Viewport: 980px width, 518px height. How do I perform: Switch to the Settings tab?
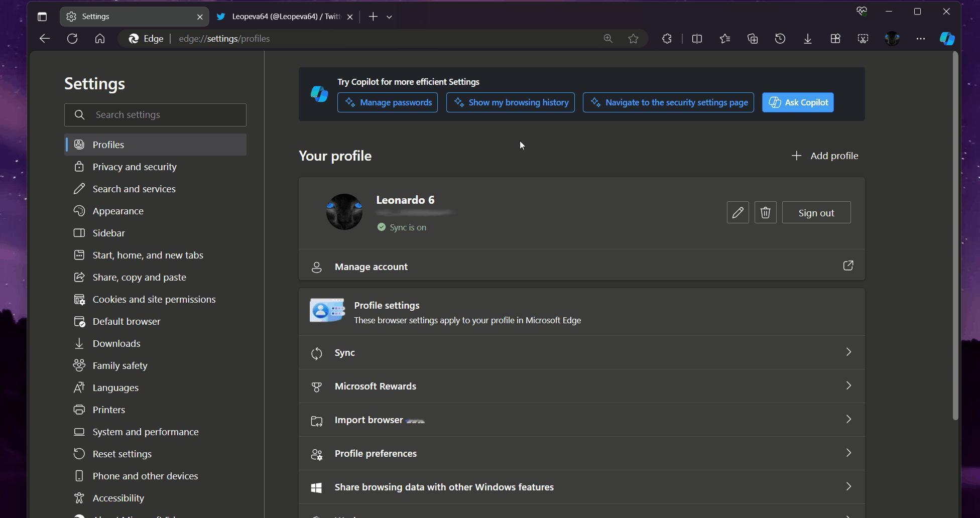[134, 17]
